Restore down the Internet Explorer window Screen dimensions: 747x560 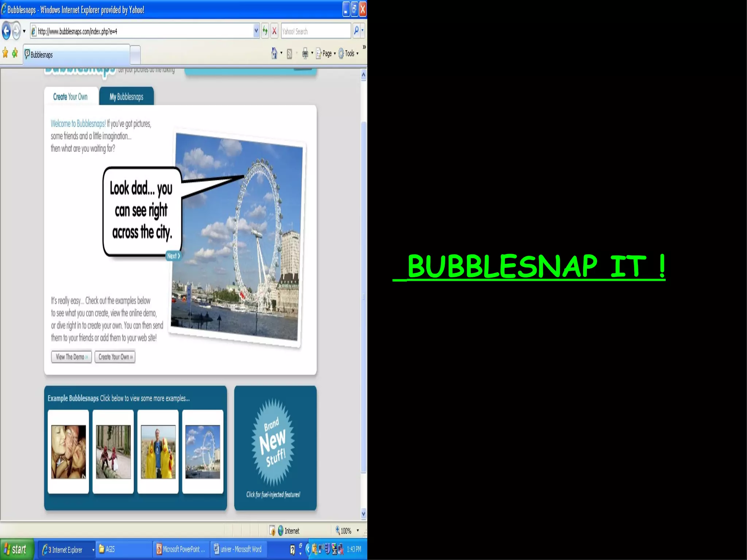(354, 9)
